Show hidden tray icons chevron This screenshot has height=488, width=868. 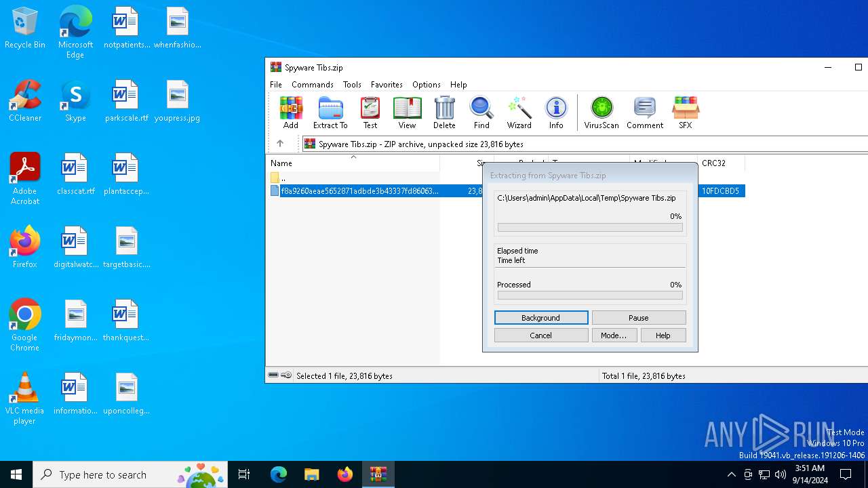click(731, 474)
